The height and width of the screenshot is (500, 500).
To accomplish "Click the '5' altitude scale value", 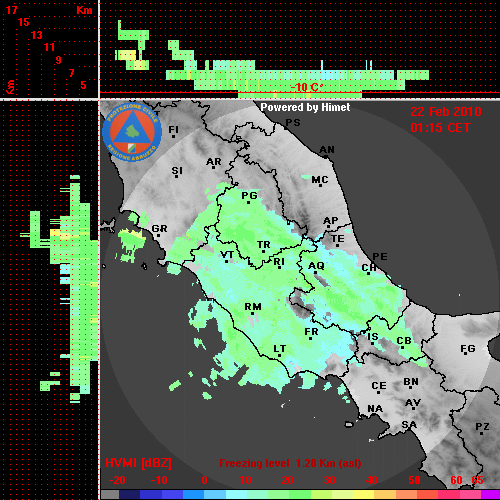I will click(x=83, y=85).
